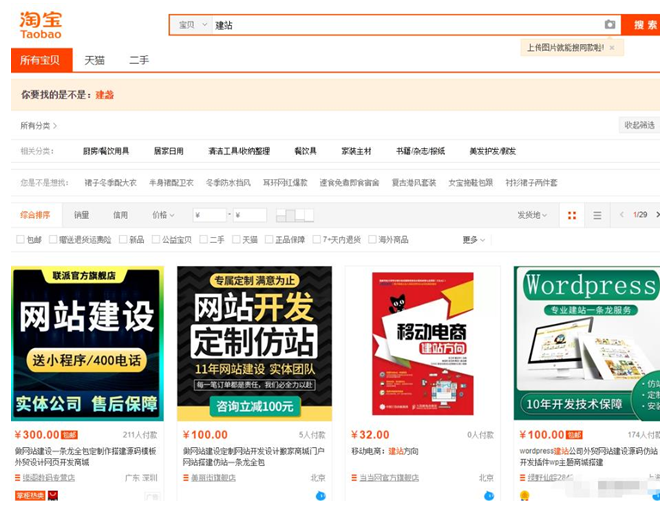Check the 包邮 checkbox
The height and width of the screenshot is (525, 665).
pyautogui.click(x=20, y=240)
